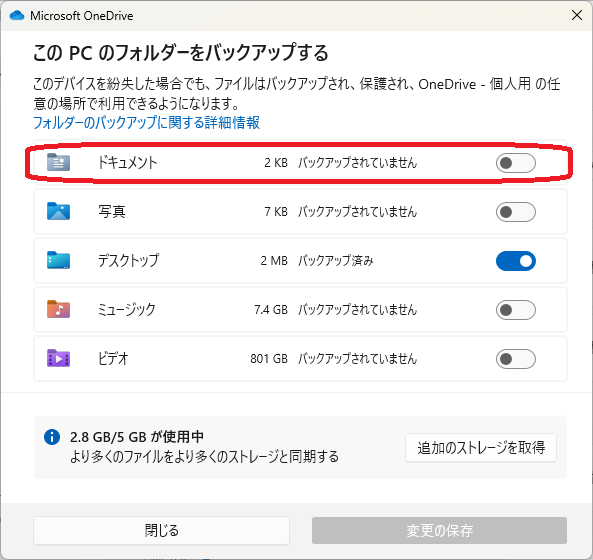Select the デスクトップ バックアップ済み status text
The width and height of the screenshot is (593, 560).
336,261
